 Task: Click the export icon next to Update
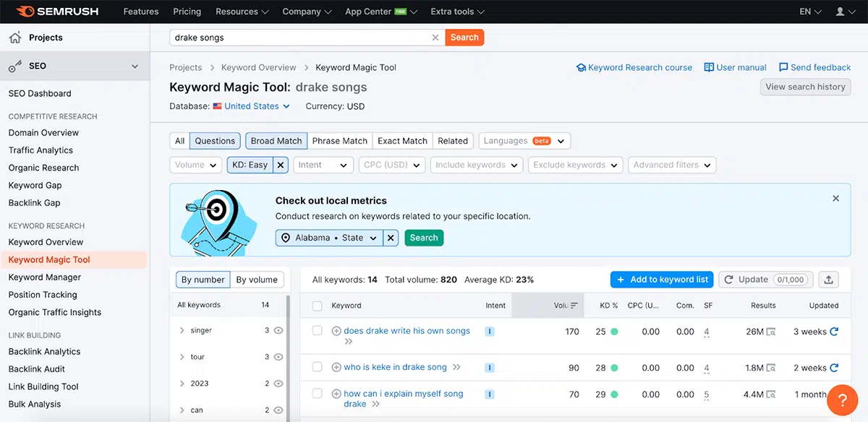point(829,280)
